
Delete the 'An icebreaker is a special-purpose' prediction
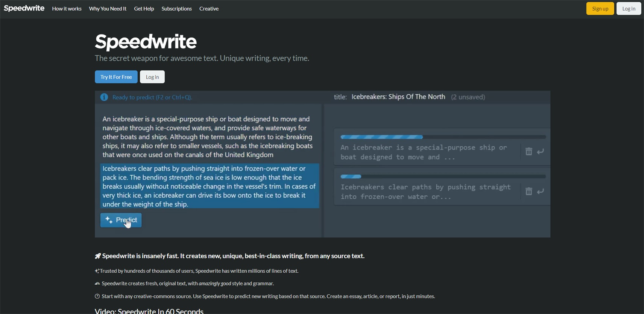coord(529,151)
